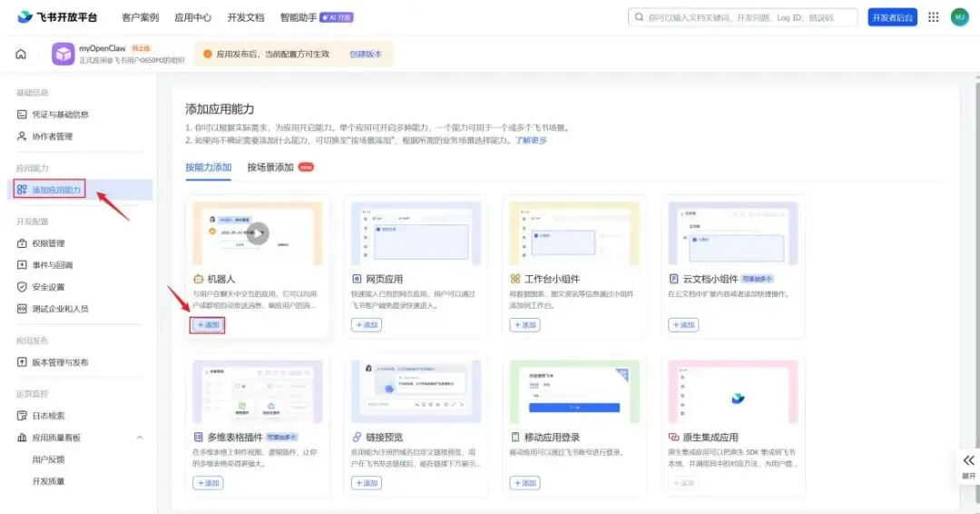
Task: Open 应用中心 in the top navigation
Action: pos(192,17)
